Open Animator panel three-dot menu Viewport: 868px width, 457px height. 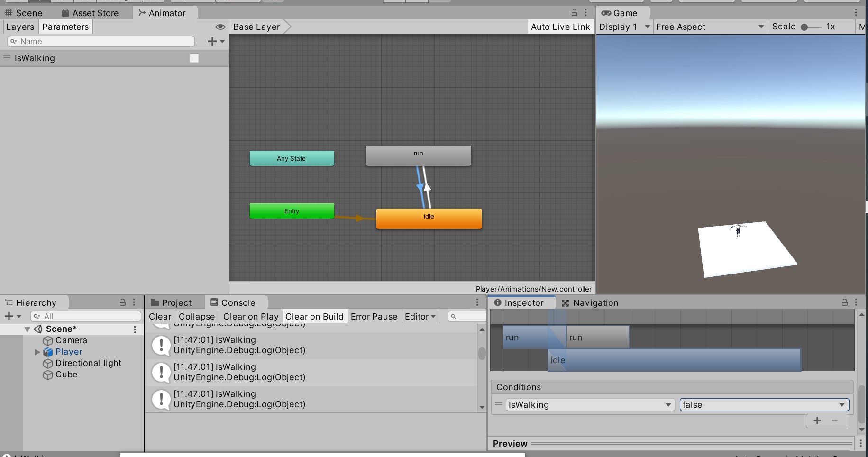point(586,13)
